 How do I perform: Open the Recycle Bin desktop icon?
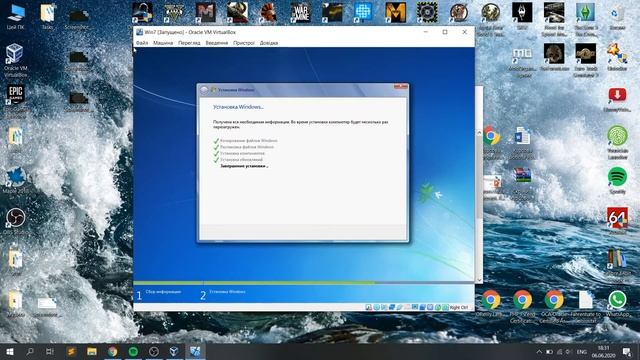coord(617,16)
